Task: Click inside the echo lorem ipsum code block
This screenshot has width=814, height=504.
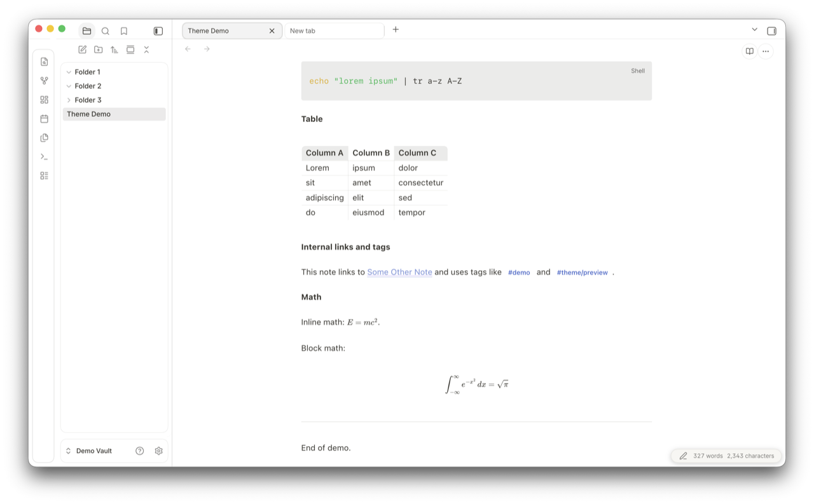Action: (476, 81)
